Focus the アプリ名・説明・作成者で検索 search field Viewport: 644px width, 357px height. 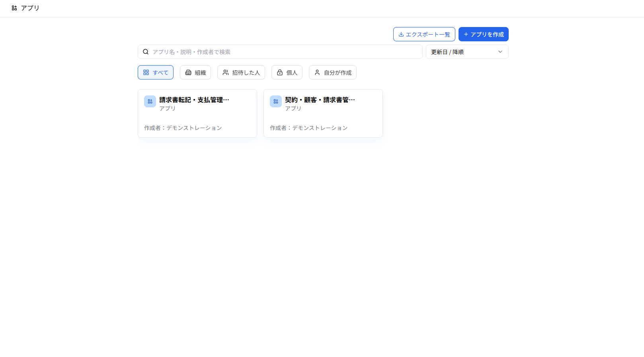[280, 52]
